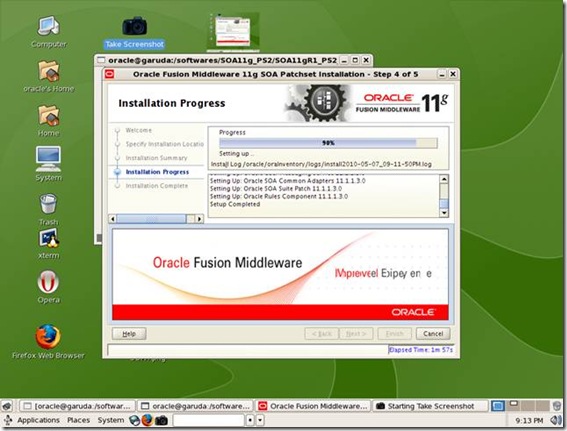This screenshot has height=431, width=567.
Task: Click the volume speaker icon
Action: pyautogui.click(x=556, y=420)
